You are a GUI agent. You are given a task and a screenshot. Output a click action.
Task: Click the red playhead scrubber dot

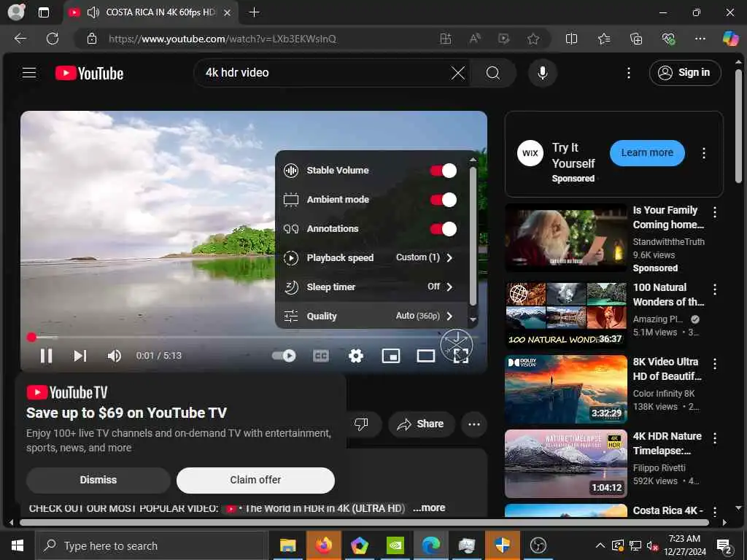[31, 337]
